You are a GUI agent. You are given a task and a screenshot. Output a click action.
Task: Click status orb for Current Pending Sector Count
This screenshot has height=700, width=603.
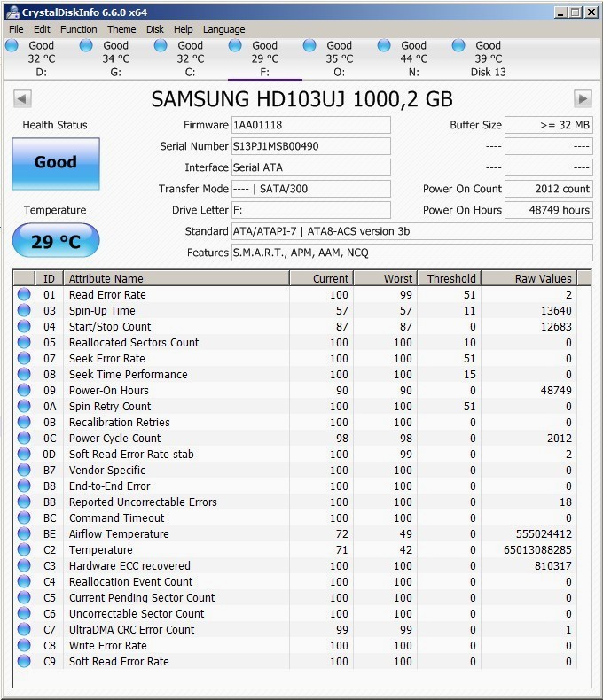pyautogui.click(x=24, y=597)
